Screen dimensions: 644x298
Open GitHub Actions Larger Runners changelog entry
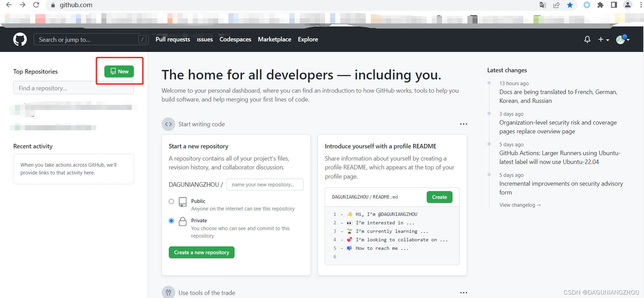coord(560,157)
